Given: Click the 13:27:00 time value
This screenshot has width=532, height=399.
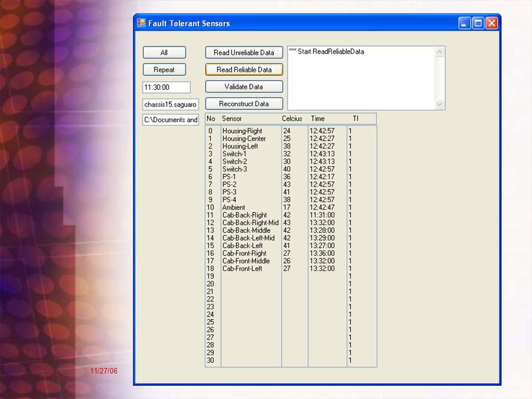Looking at the screenshot, I should pos(322,245).
